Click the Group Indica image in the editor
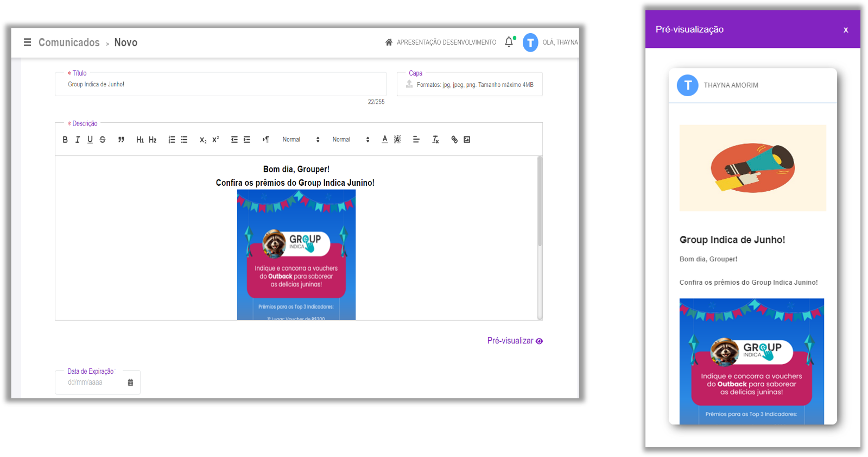 tap(296, 255)
